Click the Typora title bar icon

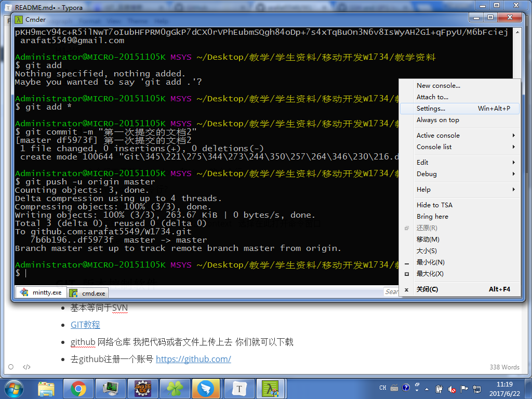(x=8, y=7)
